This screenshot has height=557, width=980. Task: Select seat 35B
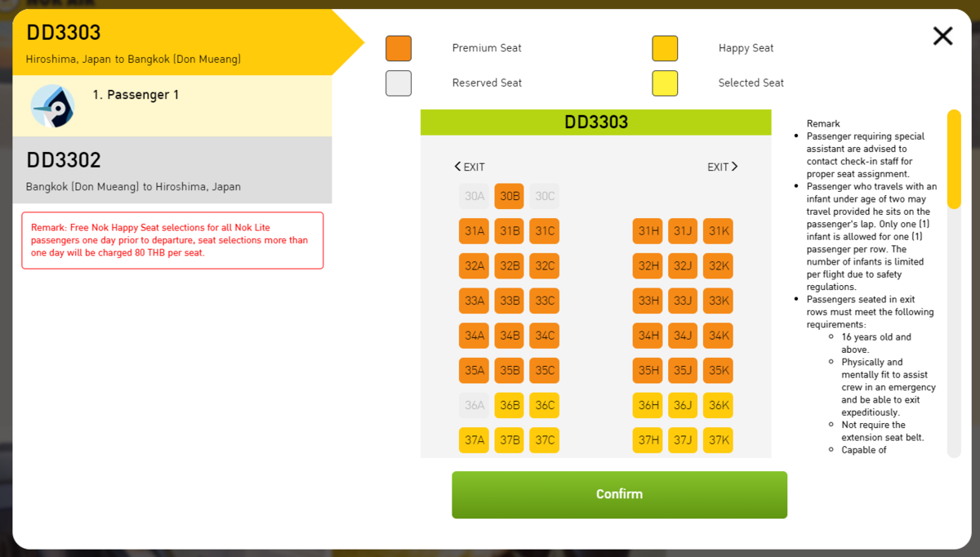[510, 371]
